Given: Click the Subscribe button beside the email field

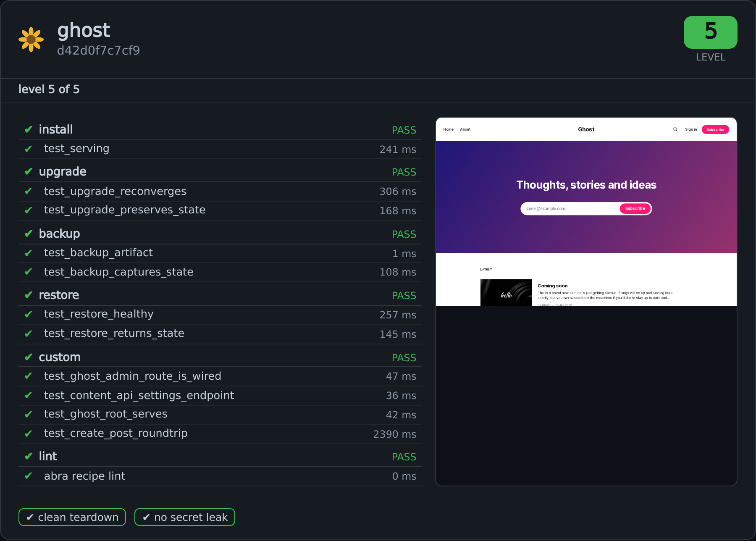Looking at the screenshot, I should (x=635, y=209).
